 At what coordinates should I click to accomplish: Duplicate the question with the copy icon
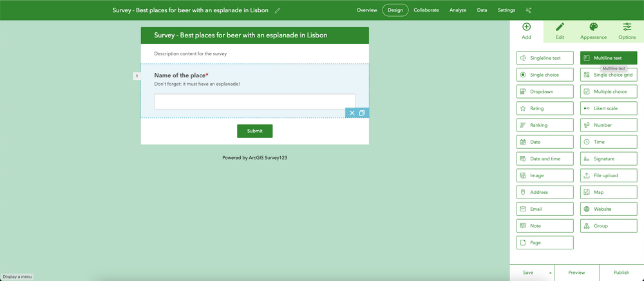(362, 113)
